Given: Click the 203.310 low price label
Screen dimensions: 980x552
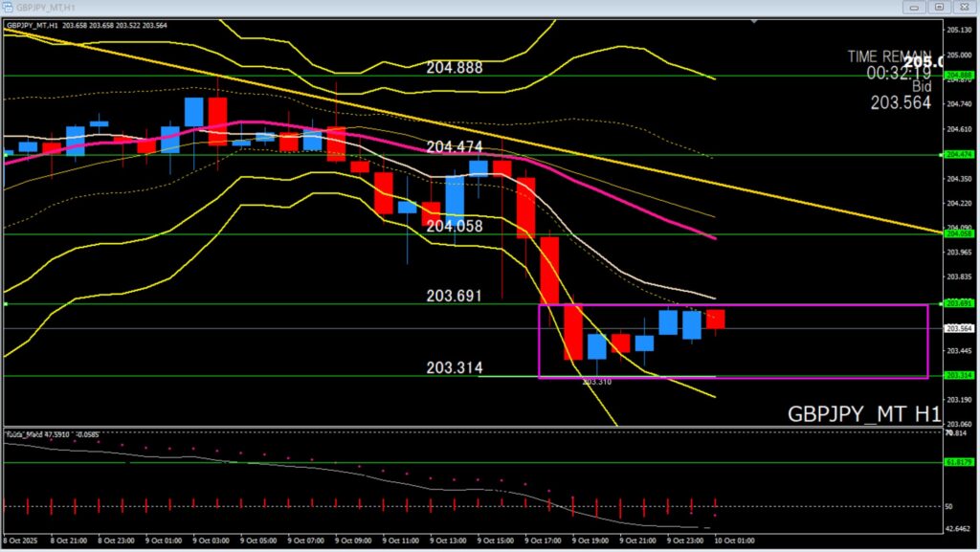Looking at the screenshot, I should point(596,382).
